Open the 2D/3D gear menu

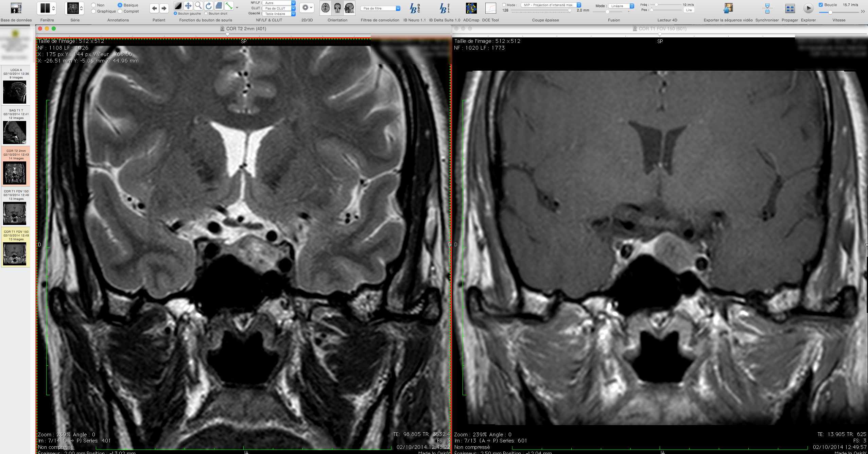click(x=307, y=8)
